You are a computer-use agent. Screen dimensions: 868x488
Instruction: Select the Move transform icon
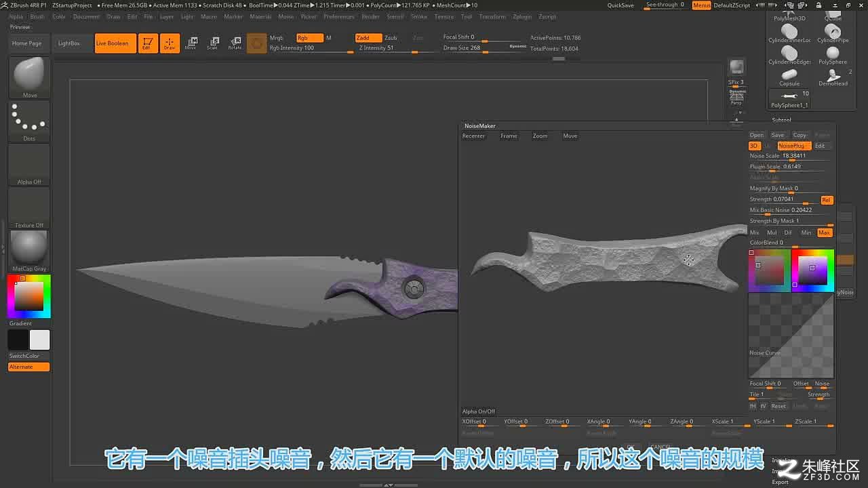coord(192,43)
